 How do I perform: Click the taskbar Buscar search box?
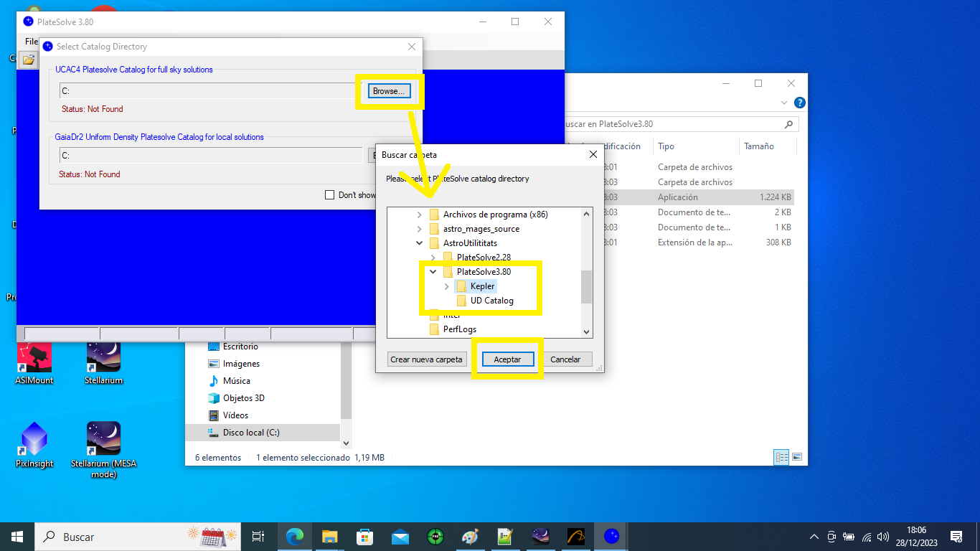coord(138,536)
